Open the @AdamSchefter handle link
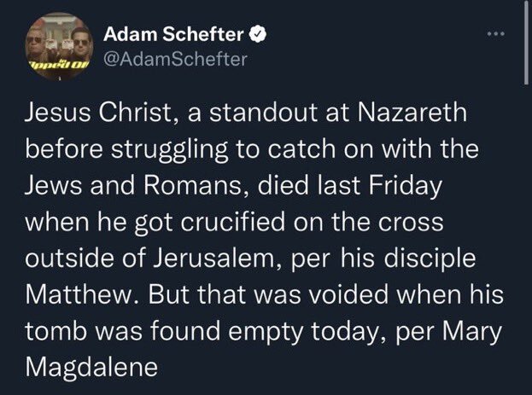 click(x=175, y=59)
